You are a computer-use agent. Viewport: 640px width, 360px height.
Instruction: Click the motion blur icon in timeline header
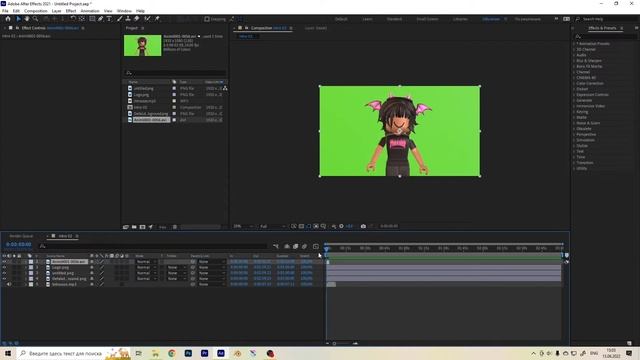pos(304,246)
